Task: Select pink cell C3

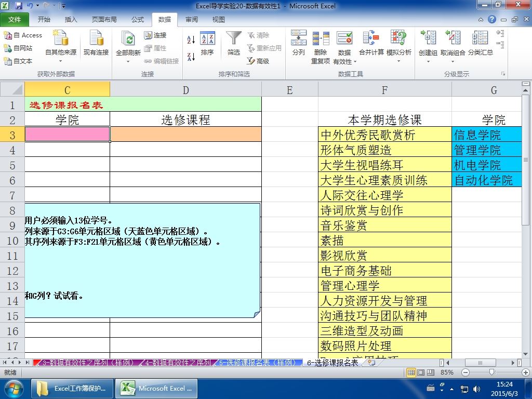Action: tap(67, 134)
